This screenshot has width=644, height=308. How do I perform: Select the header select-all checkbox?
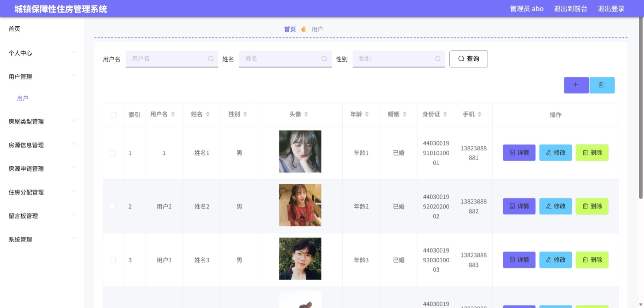114,115
